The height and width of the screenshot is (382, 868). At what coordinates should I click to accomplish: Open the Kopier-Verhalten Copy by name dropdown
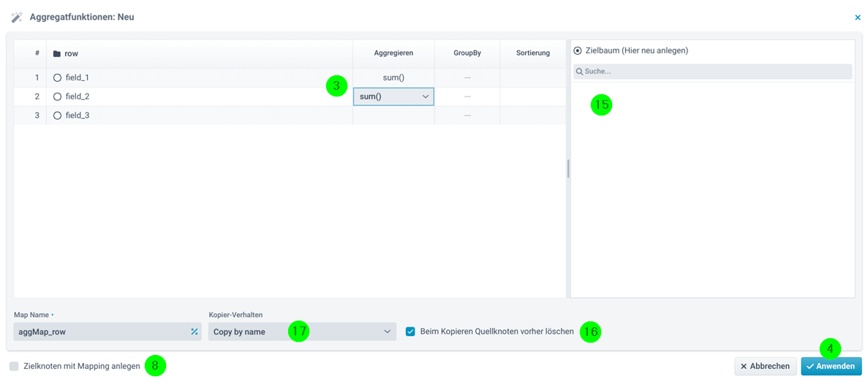coord(302,332)
